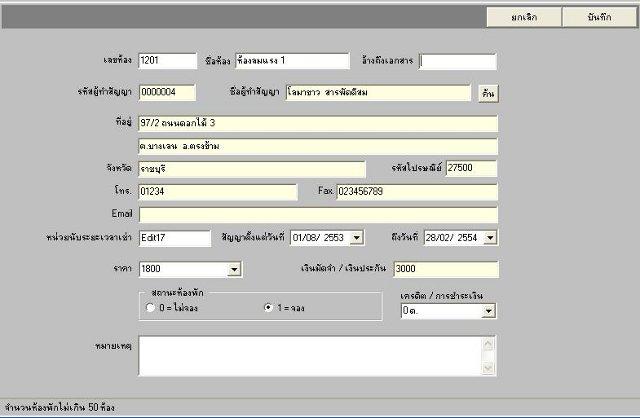Click the 'Email' label
The image size is (640, 418).
[x=122, y=213]
